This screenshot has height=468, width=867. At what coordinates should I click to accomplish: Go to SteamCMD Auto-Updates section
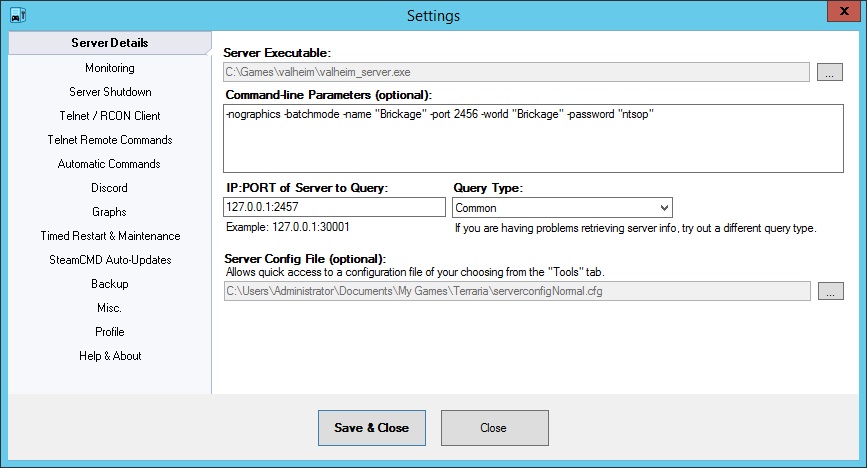tap(110, 260)
